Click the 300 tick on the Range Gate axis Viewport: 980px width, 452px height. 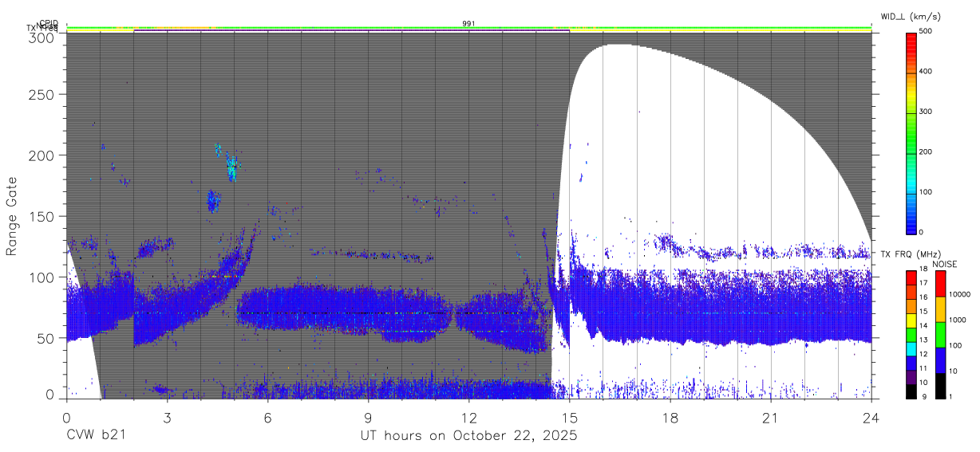(x=41, y=37)
